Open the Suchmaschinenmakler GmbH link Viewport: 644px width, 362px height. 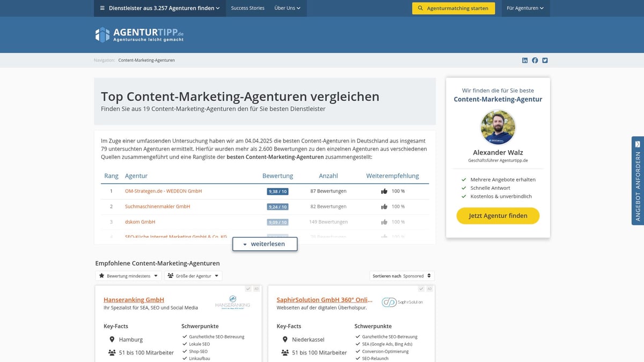point(157,206)
